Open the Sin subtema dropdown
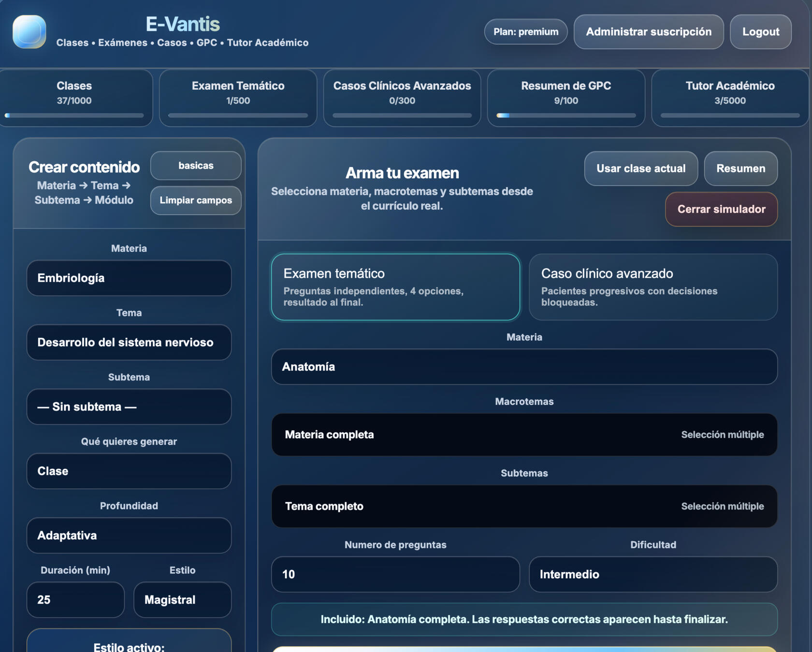The image size is (812, 652). click(x=129, y=407)
